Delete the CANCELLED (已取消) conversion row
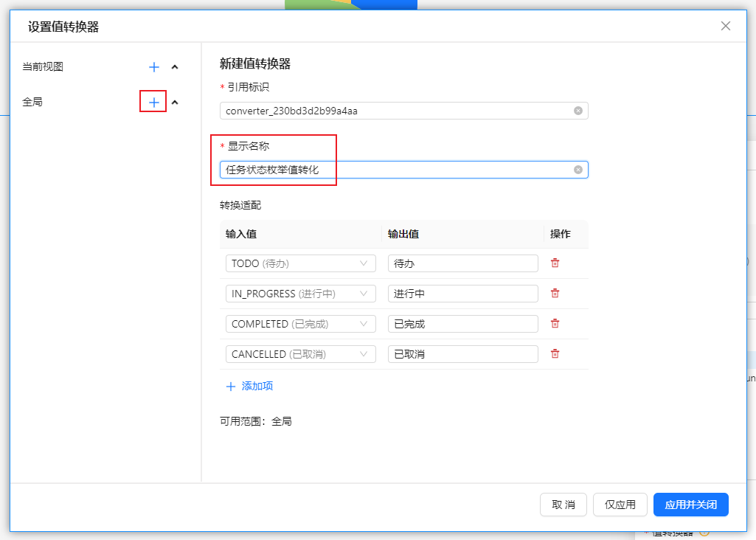 (555, 353)
